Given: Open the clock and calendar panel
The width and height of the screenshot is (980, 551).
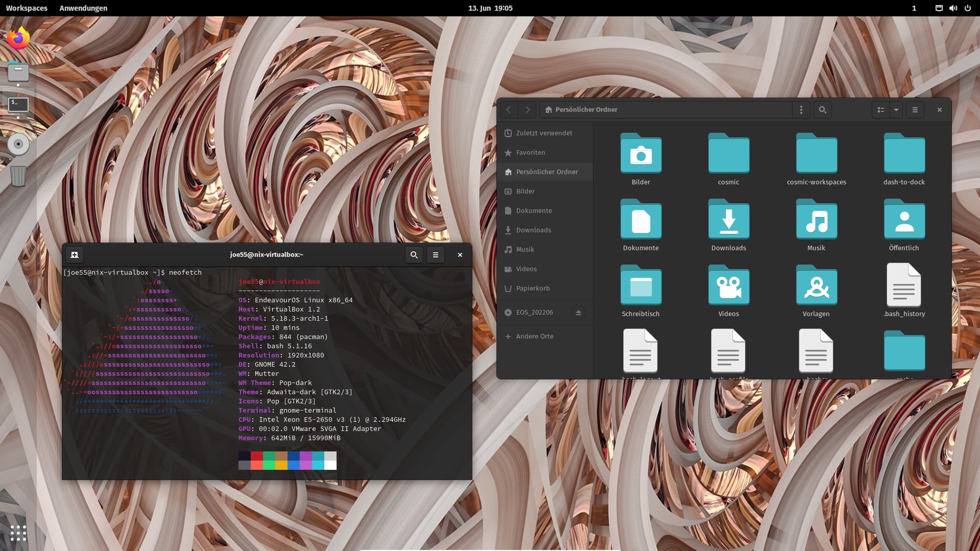Looking at the screenshot, I should click(x=490, y=8).
